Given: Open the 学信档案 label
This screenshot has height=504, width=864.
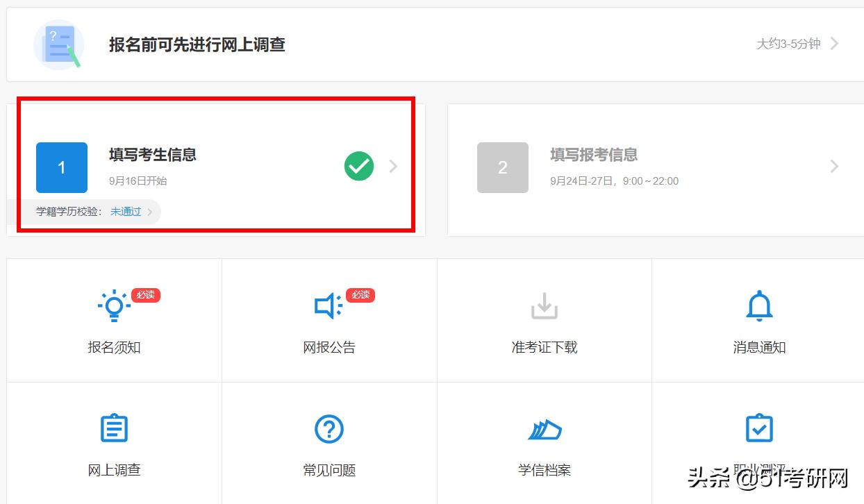Looking at the screenshot, I should point(545,470).
